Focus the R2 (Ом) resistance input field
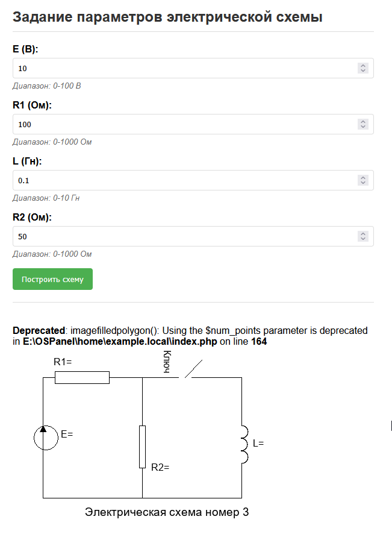The image size is (392, 534). point(181,236)
